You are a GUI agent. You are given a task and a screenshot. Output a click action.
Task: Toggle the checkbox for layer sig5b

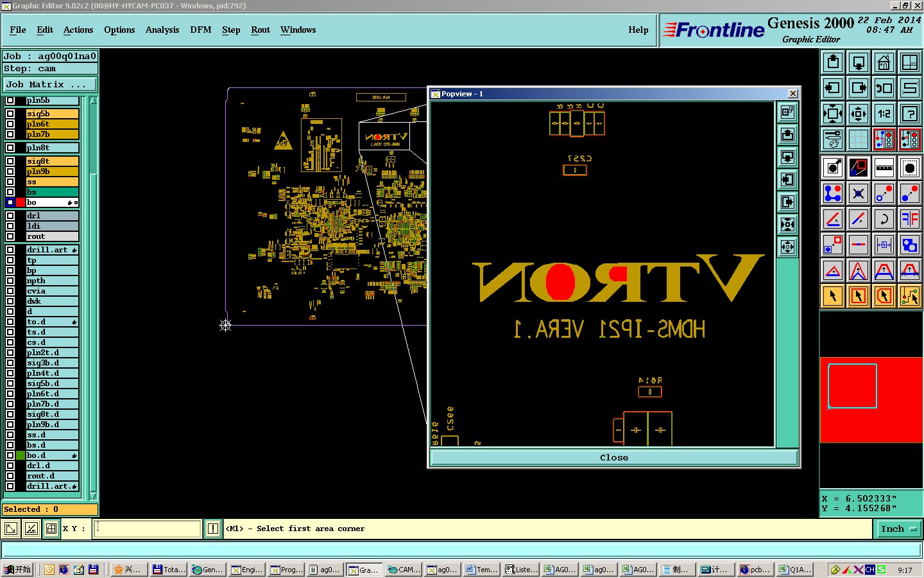click(10, 114)
